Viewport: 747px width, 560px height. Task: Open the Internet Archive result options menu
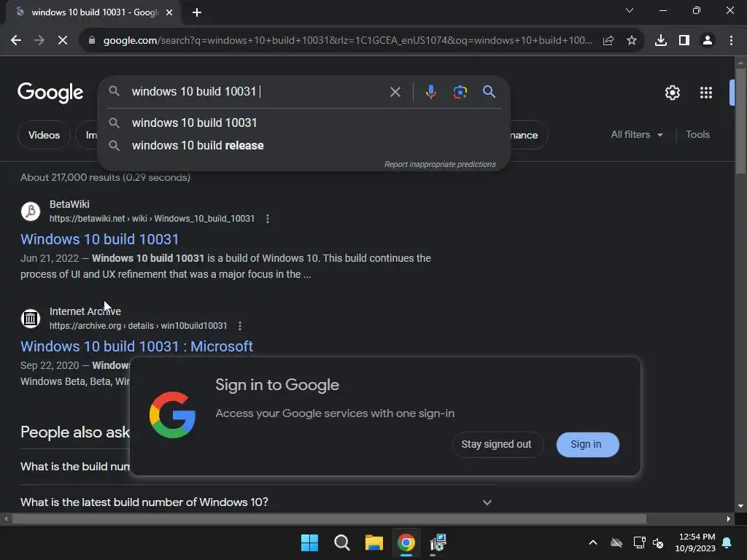240,326
